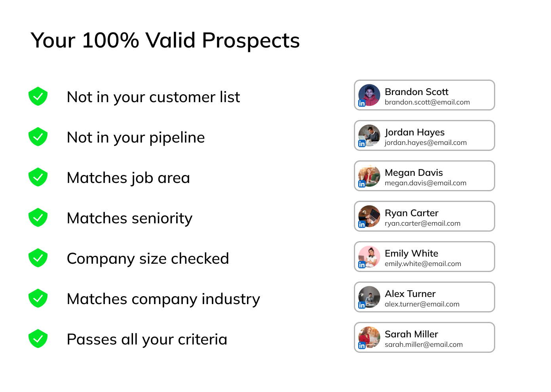Click LinkedIn badge on Emily White's card
551x392 pixels.
tap(362, 265)
